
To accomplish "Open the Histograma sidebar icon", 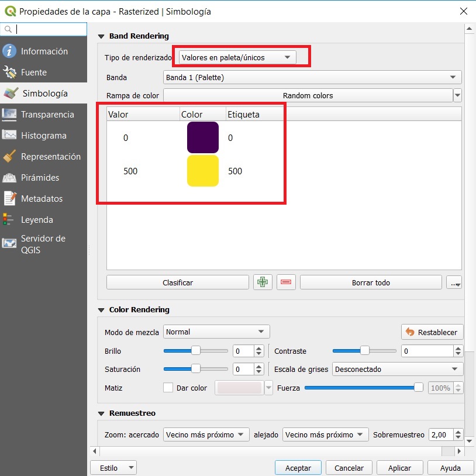I will coord(9,136).
